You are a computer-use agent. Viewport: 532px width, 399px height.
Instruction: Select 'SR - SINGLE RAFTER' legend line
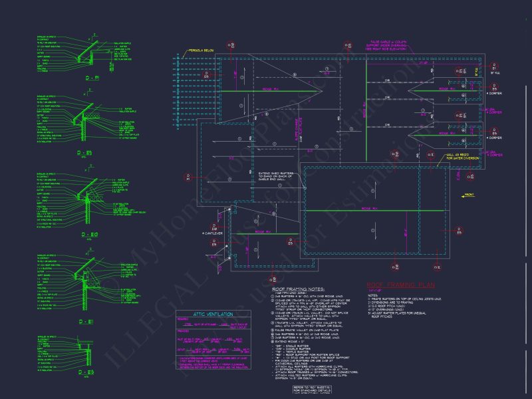(x=292, y=346)
